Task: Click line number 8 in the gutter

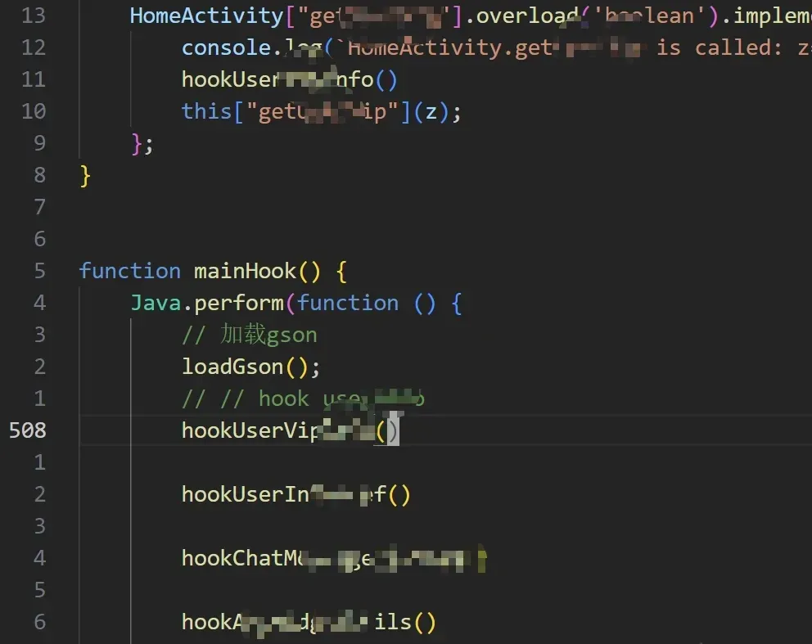Action: tap(40, 175)
